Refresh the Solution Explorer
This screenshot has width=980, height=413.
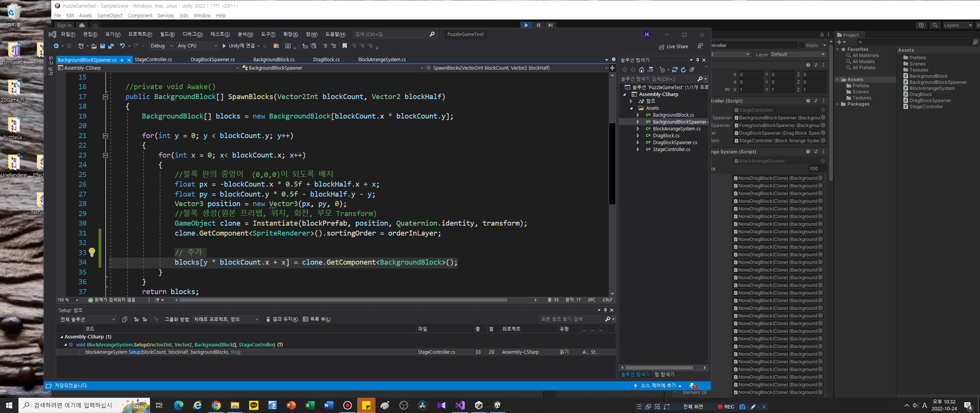pyautogui.click(x=683, y=70)
